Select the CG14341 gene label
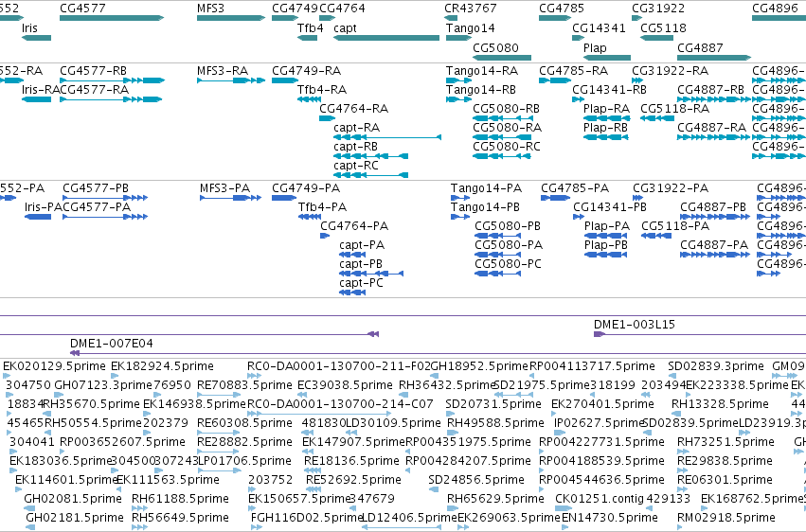 click(x=599, y=27)
